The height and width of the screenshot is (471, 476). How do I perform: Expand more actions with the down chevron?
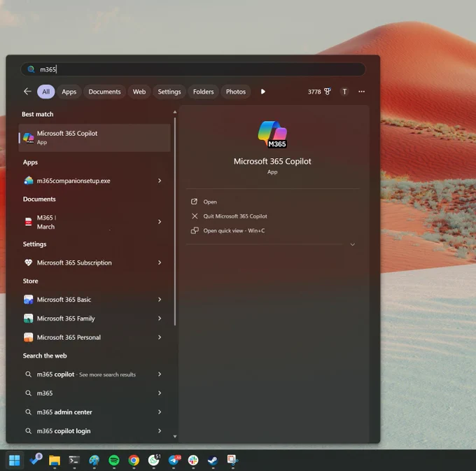pos(352,244)
